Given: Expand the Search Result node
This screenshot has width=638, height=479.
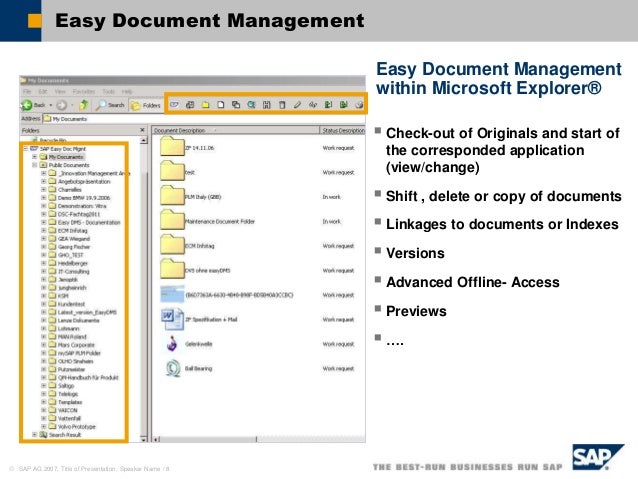Looking at the screenshot, I should click(35, 435).
